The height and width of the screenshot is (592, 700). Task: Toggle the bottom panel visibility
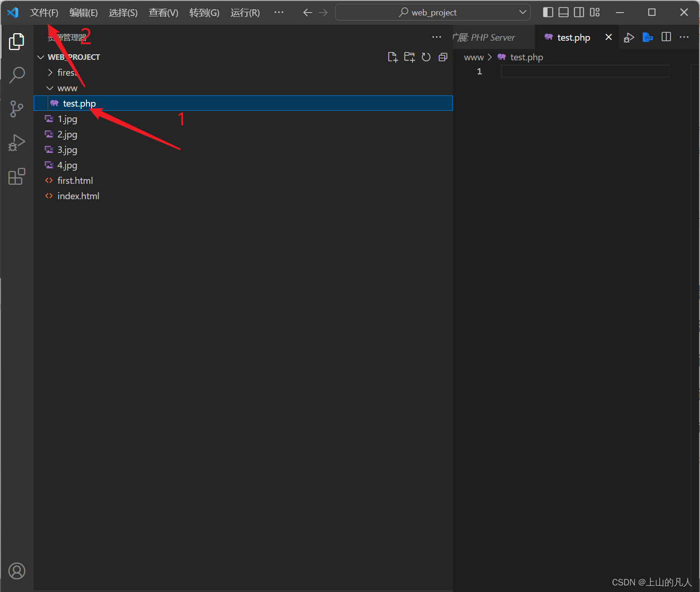click(564, 13)
